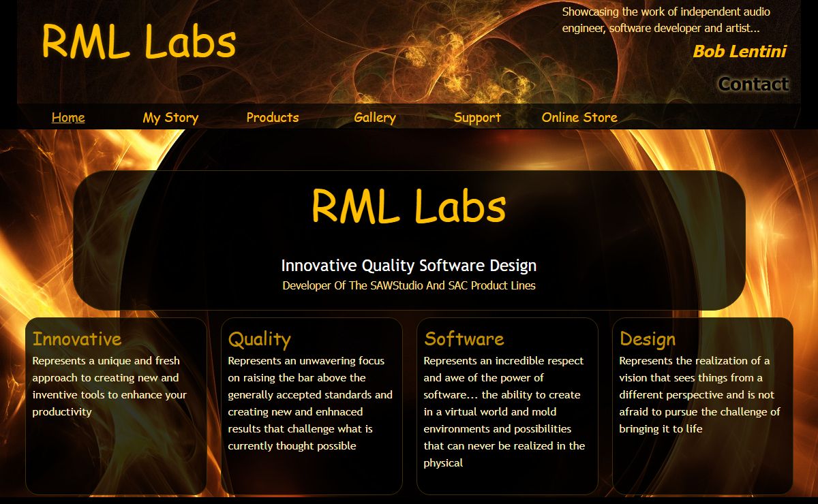
Task: Go to the Online Store
Action: 579,118
